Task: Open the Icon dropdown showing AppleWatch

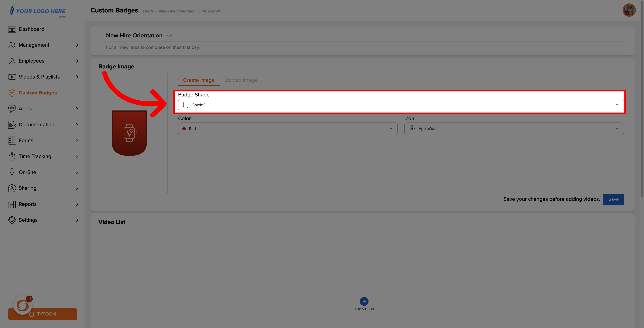Action: pyautogui.click(x=514, y=129)
